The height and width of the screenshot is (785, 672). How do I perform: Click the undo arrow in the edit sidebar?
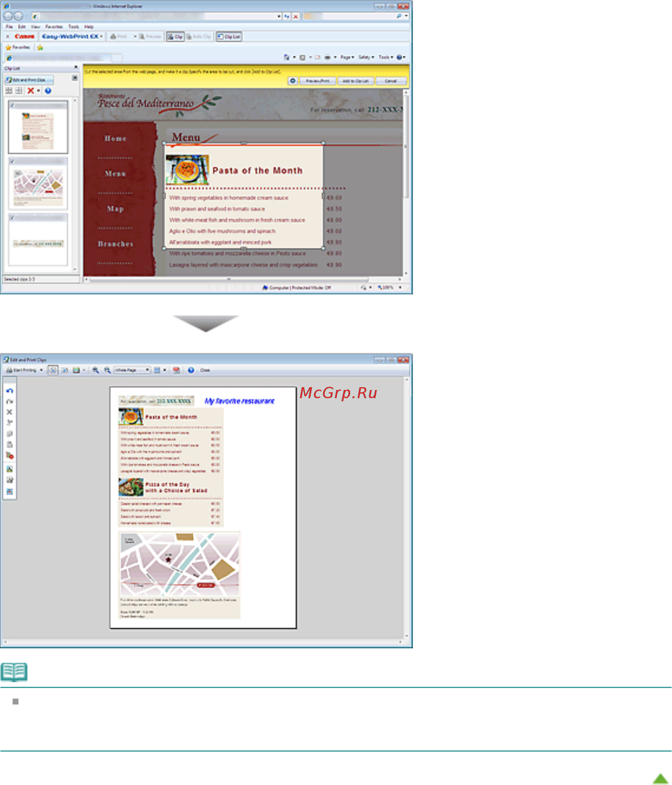coord(10,391)
